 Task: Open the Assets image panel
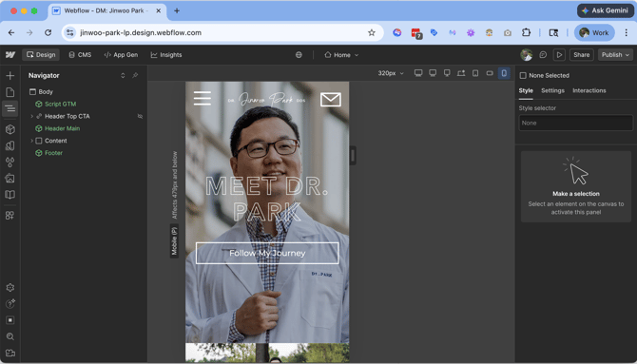tap(10, 179)
